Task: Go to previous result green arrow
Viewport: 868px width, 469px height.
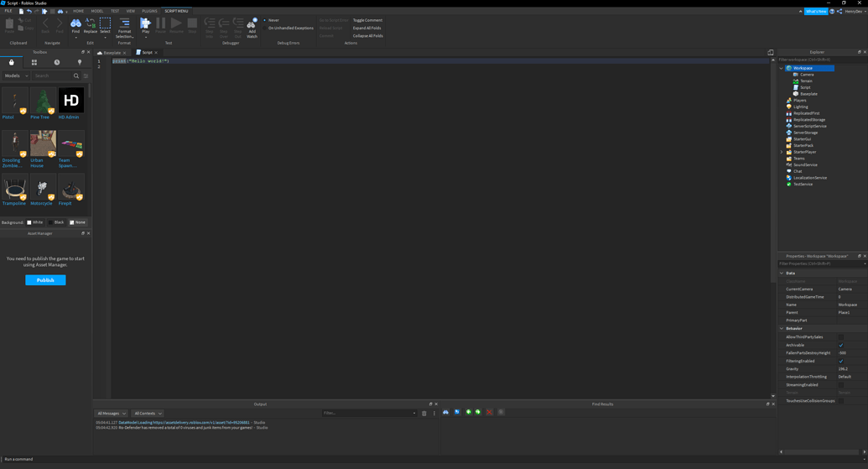Action: pos(468,412)
